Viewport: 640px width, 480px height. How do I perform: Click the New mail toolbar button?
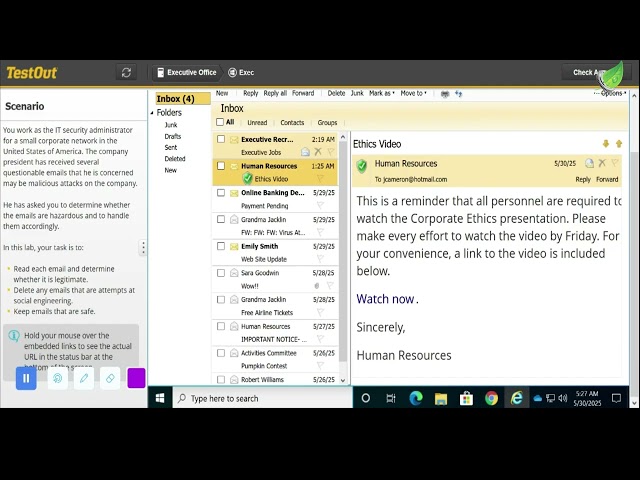[222, 93]
